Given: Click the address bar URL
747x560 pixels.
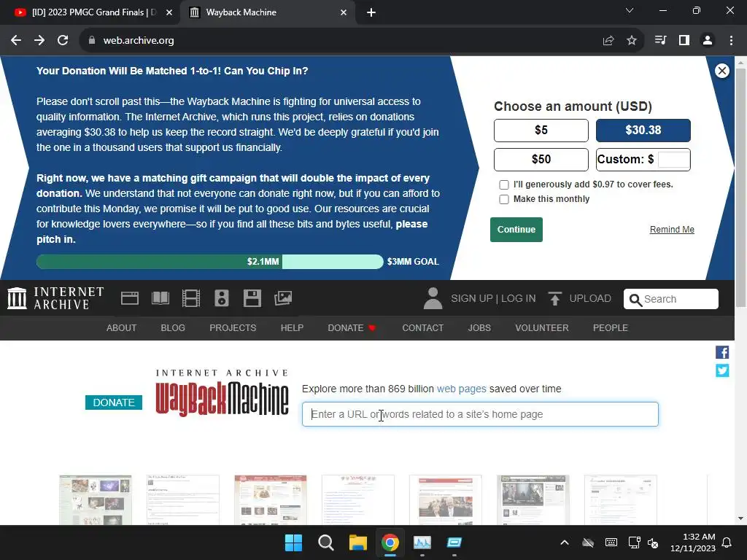Looking at the screenshot, I should pyautogui.click(x=138, y=41).
